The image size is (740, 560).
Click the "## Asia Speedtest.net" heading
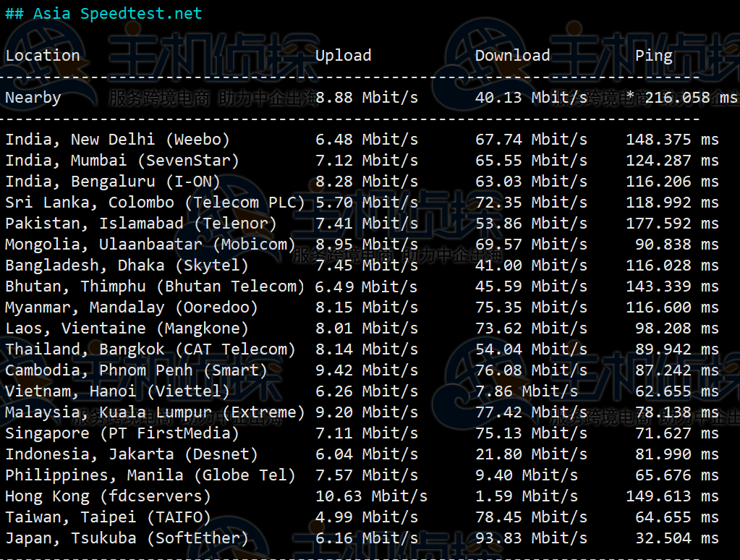[103, 14]
